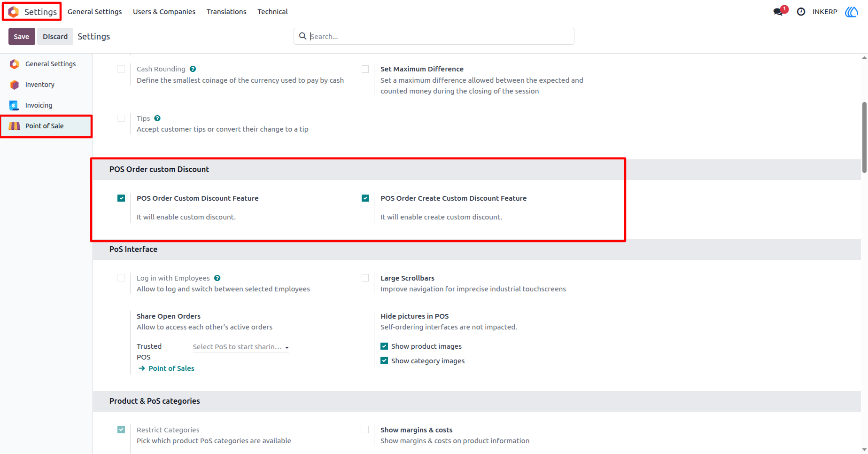This screenshot has height=454, width=868.
Task: Click the Cash Rounding help icon
Action: tap(193, 69)
